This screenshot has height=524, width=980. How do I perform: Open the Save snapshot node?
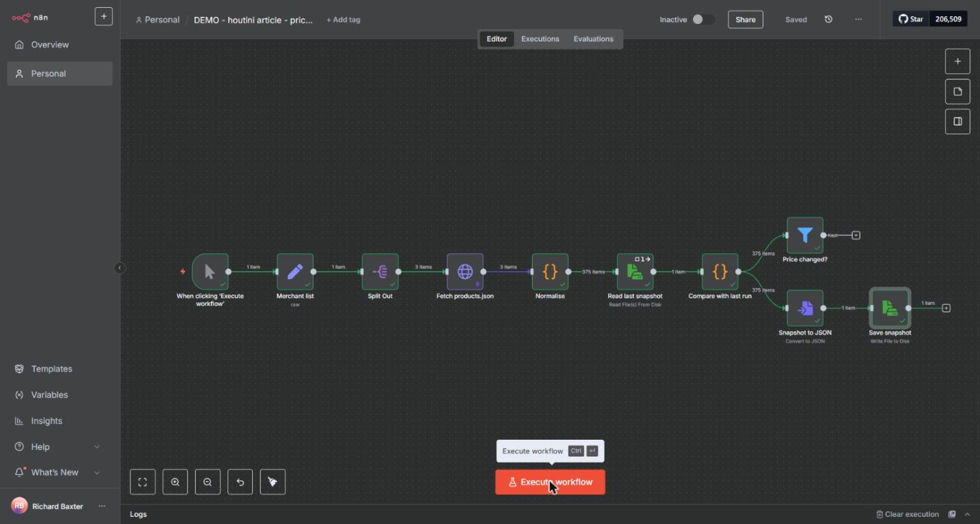[890, 308]
